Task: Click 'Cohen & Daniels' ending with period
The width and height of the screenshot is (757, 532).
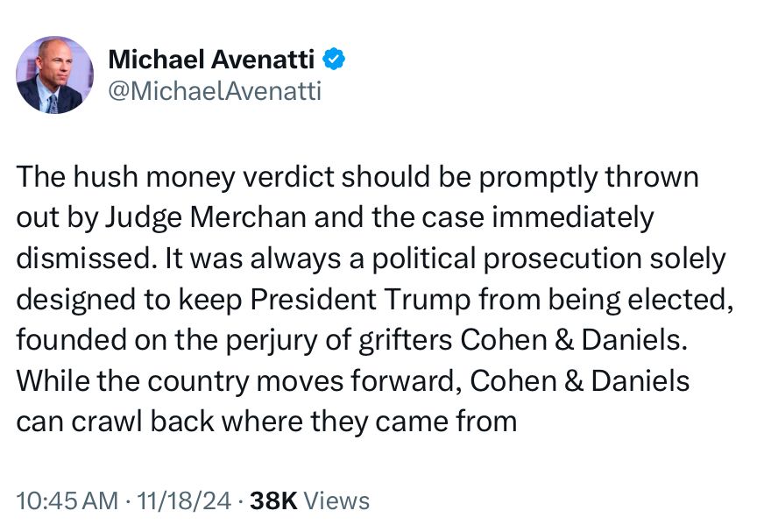Action: (x=574, y=340)
